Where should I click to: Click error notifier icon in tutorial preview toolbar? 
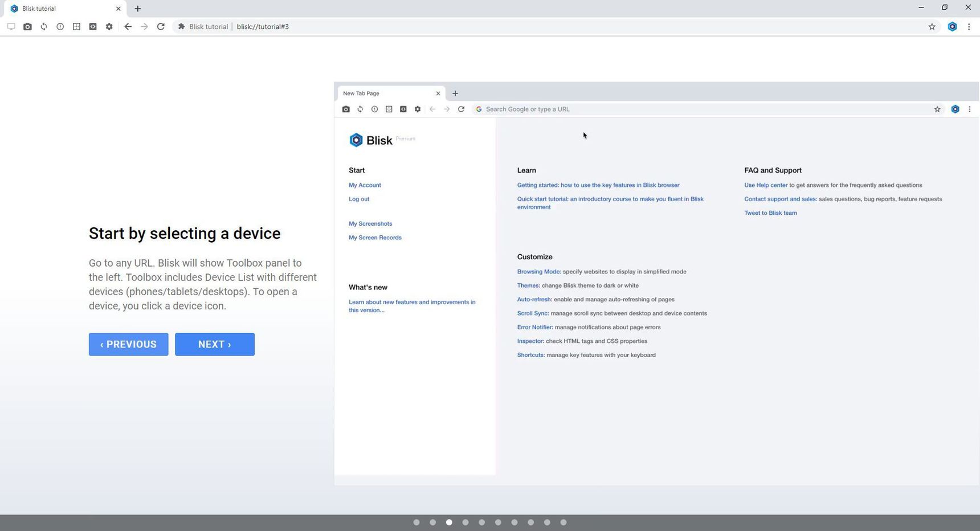point(374,109)
